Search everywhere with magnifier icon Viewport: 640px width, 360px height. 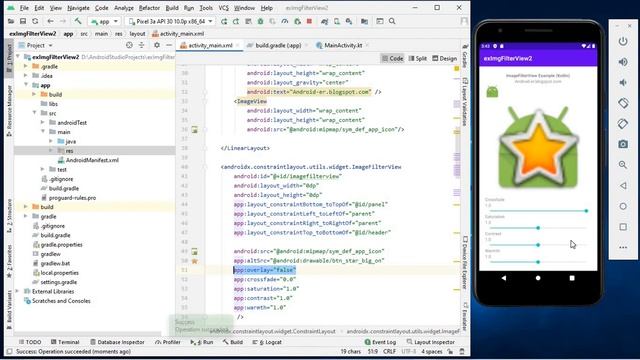point(392,21)
